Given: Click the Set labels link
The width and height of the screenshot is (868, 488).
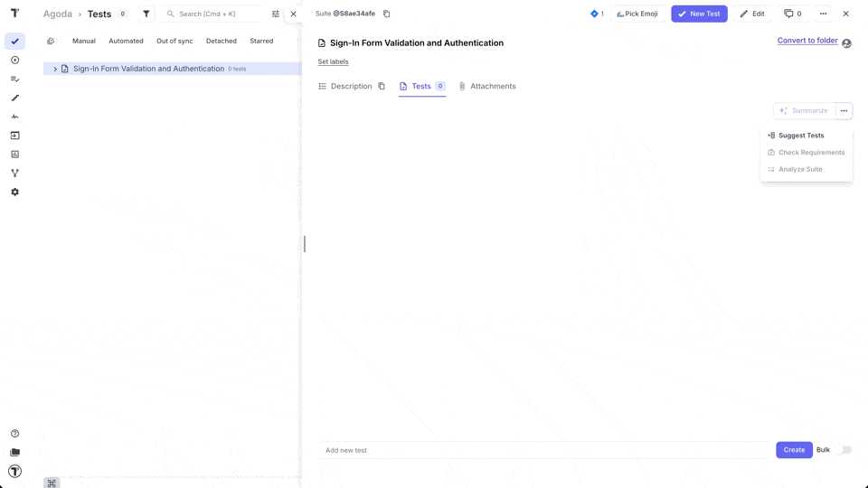Looking at the screenshot, I should [333, 61].
